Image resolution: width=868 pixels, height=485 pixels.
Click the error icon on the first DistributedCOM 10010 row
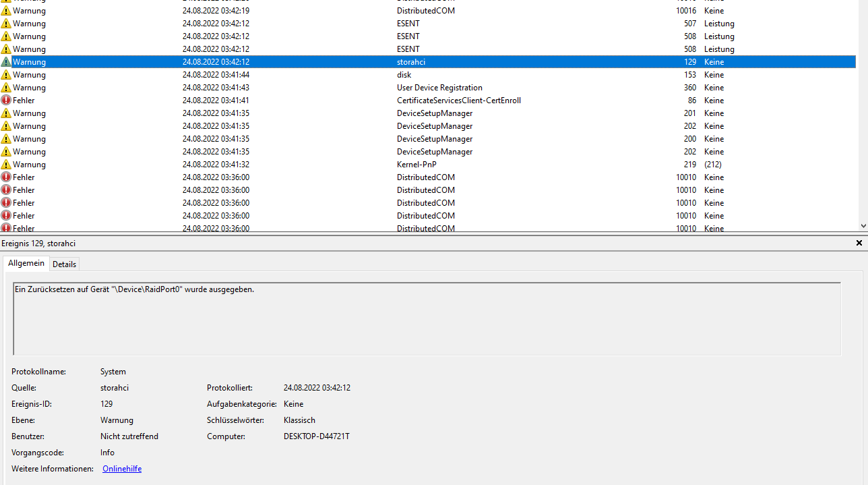pyautogui.click(x=7, y=177)
